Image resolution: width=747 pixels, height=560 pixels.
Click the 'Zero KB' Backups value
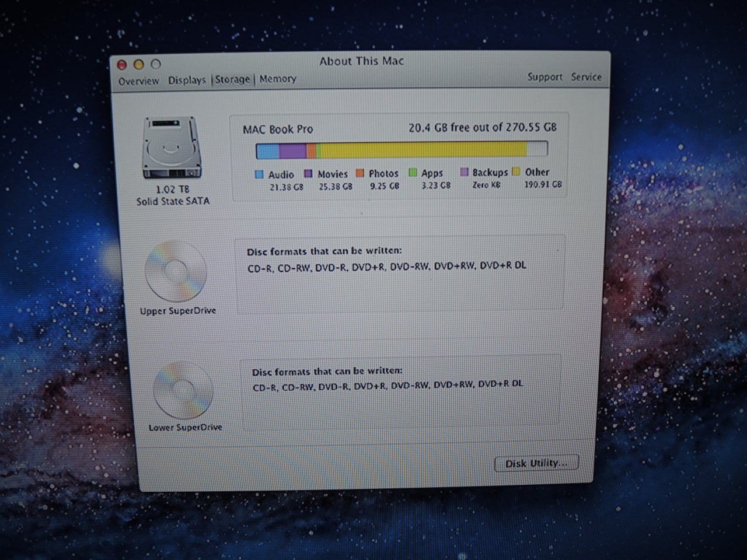pyautogui.click(x=487, y=185)
